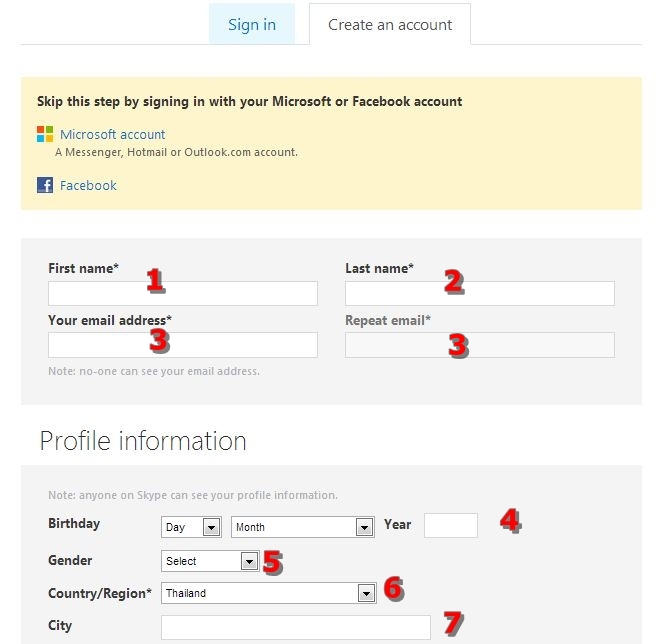Image resolution: width=656 pixels, height=644 pixels.
Task: Select the Create an account tab
Action: pos(390,24)
